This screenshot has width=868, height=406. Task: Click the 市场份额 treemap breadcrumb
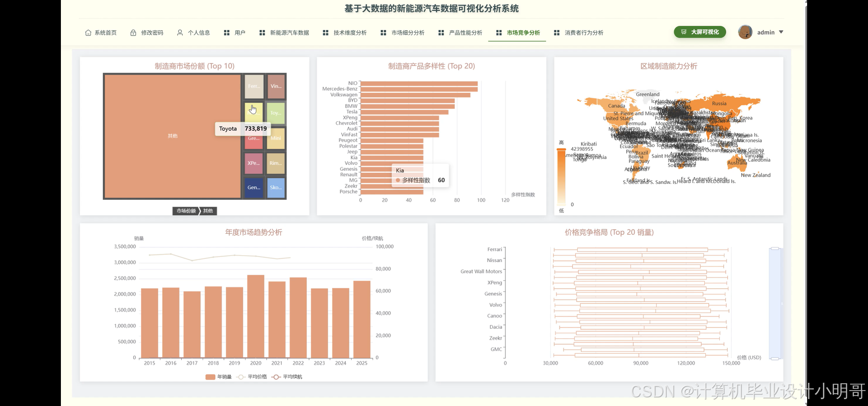(186, 211)
